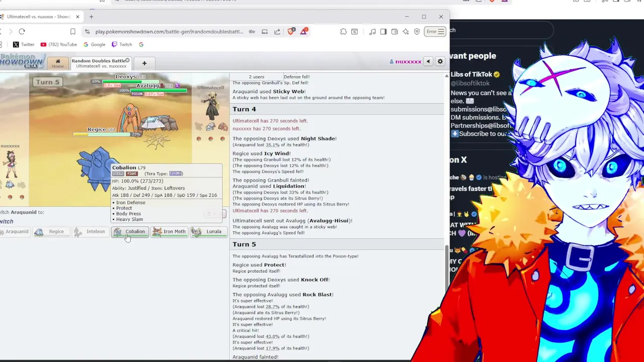Reload the page
This screenshot has width=644, height=362.
22,32
